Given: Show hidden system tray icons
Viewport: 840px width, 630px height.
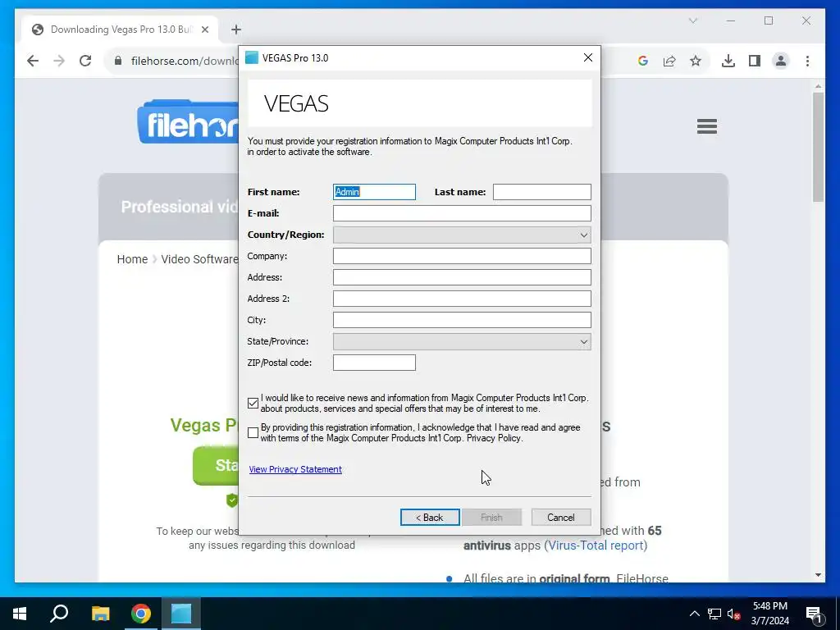Looking at the screenshot, I should (694, 614).
